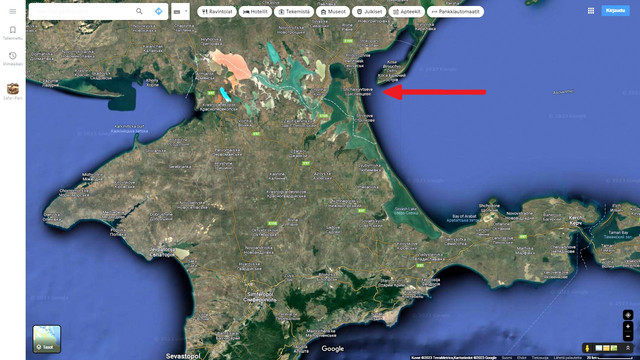Image resolution: width=640 pixels, height=360 pixels.
Task: Click the magnifier search icon
Action: pos(139,11)
